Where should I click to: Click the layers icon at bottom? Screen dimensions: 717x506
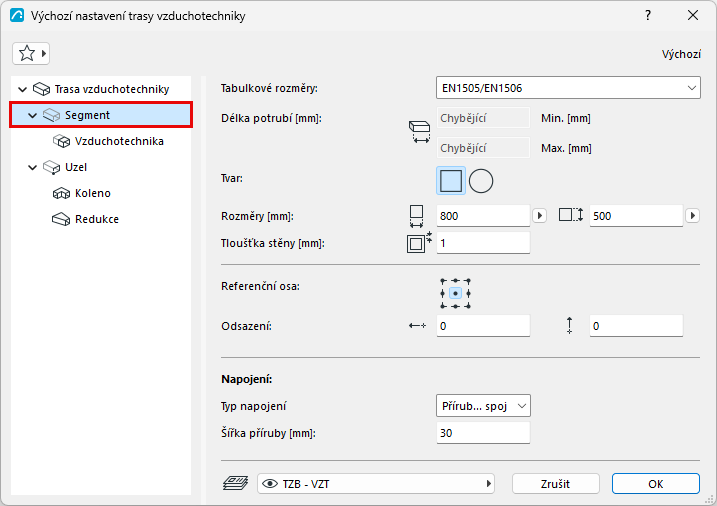click(235, 483)
